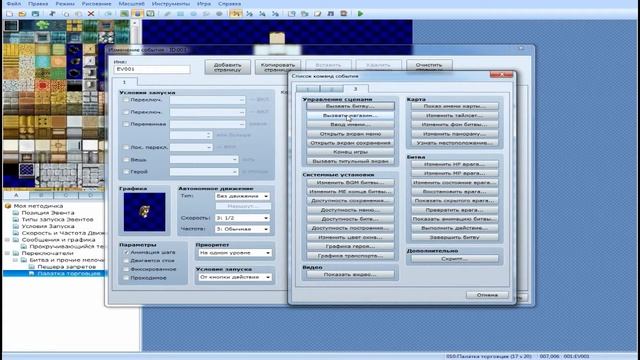Enable the Вещь condition checkbox
This screenshot has width=640, height=360.
tap(126, 160)
